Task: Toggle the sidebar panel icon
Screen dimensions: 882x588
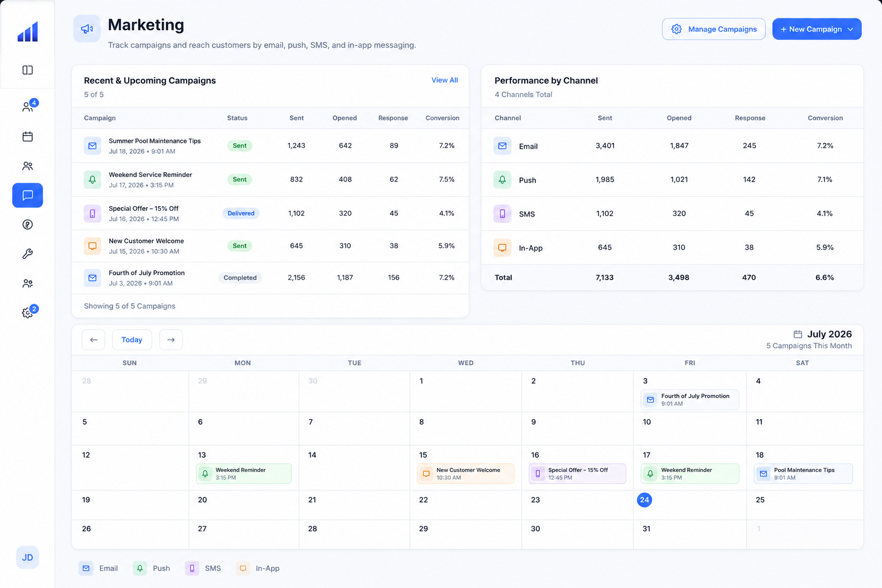Action: (28, 70)
